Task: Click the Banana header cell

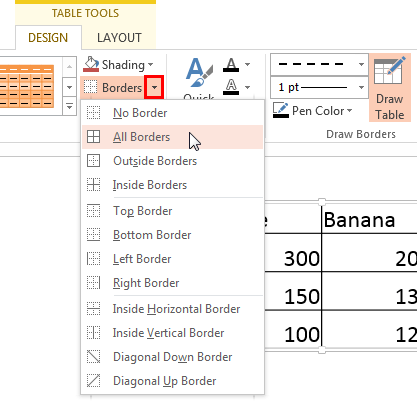Action: [369, 219]
